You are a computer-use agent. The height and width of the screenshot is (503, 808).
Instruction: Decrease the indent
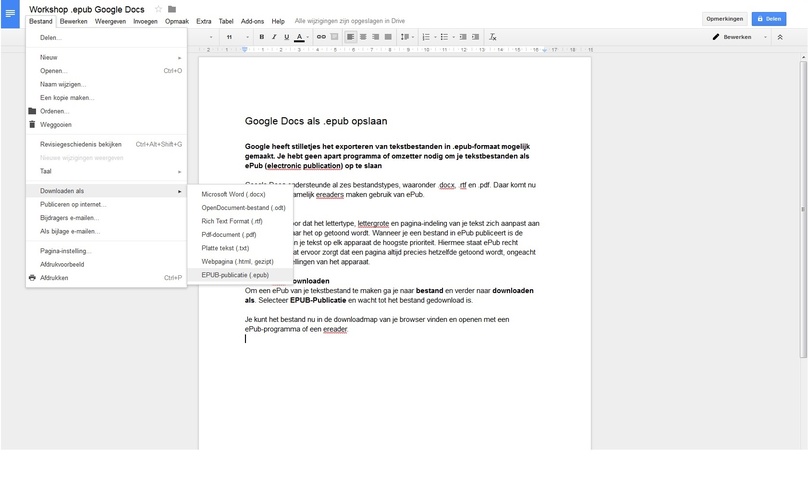click(x=463, y=37)
